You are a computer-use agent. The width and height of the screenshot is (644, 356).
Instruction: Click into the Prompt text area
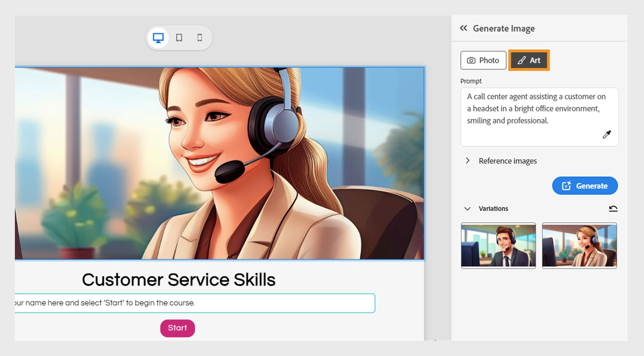coord(539,117)
